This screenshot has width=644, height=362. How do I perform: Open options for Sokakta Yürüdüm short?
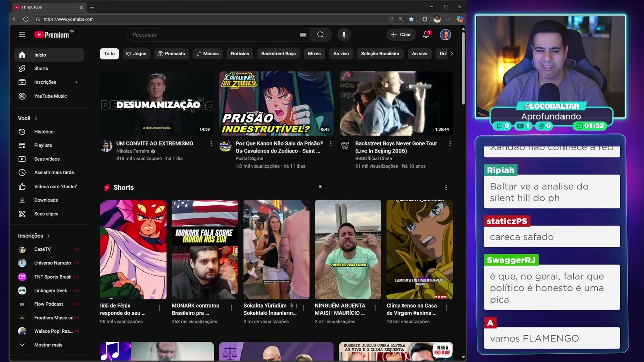[x=303, y=308]
